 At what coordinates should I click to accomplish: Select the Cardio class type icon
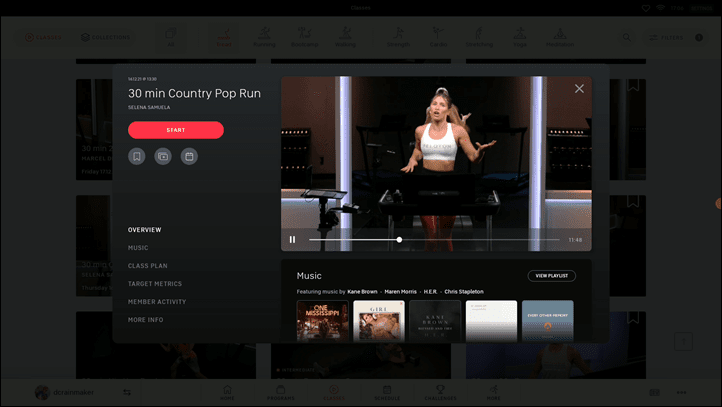(438, 37)
